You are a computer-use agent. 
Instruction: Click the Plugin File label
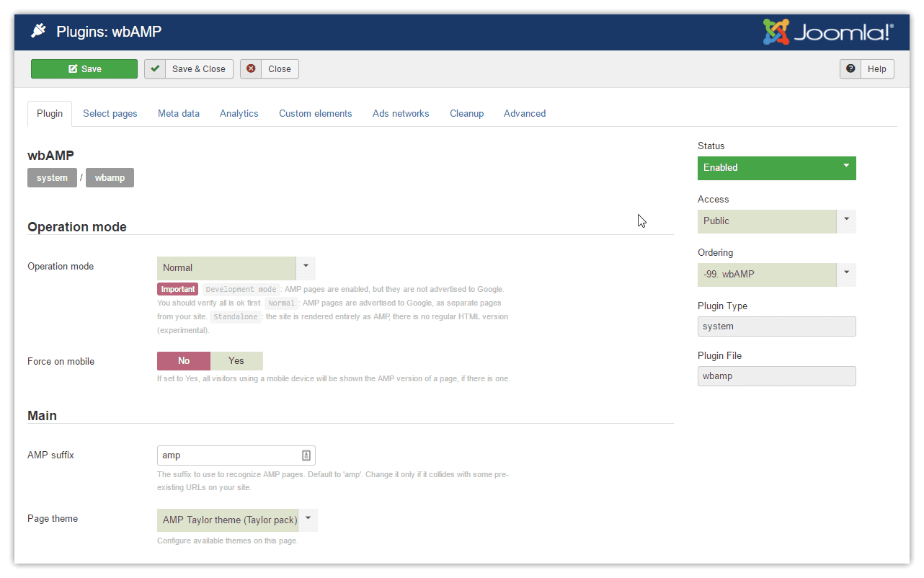pyautogui.click(x=719, y=356)
